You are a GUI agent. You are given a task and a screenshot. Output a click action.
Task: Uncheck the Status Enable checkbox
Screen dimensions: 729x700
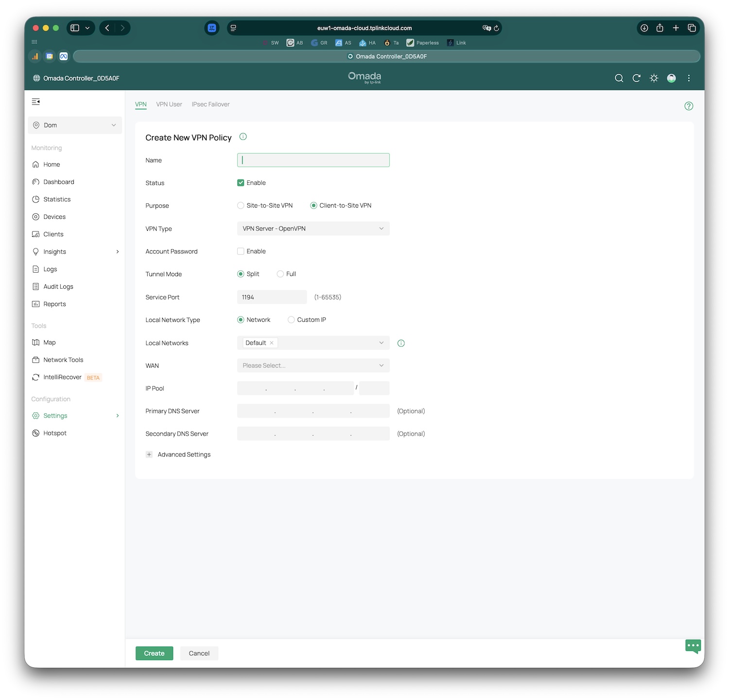tap(241, 183)
